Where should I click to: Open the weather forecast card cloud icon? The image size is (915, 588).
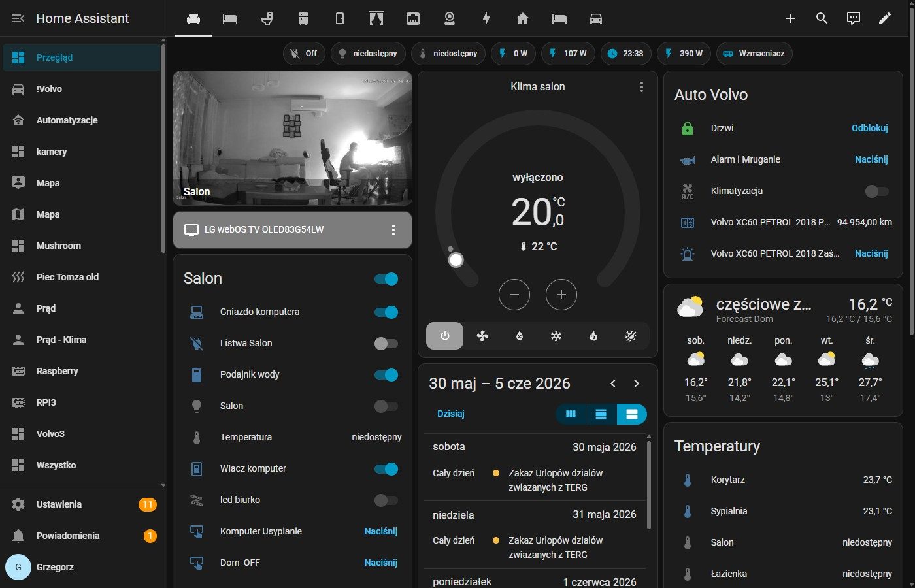pos(690,307)
